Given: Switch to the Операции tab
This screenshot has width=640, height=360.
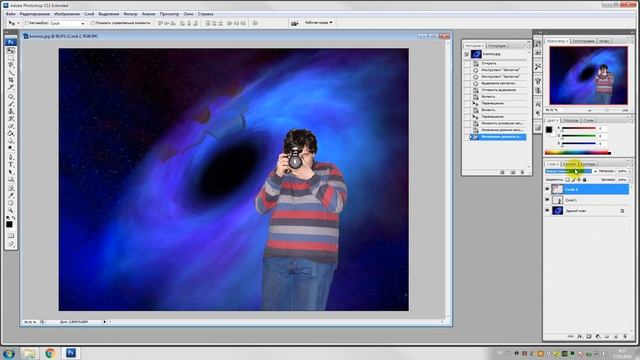Looking at the screenshot, I should [497, 45].
